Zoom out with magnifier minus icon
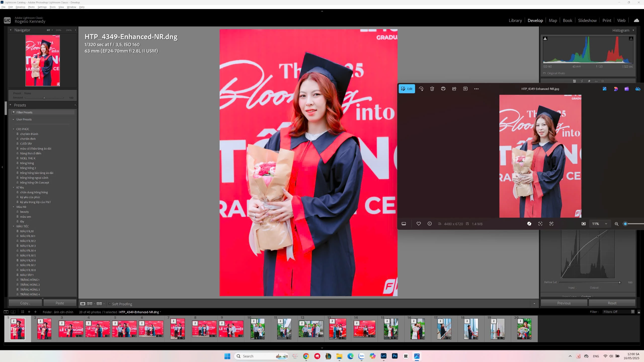 (616, 224)
